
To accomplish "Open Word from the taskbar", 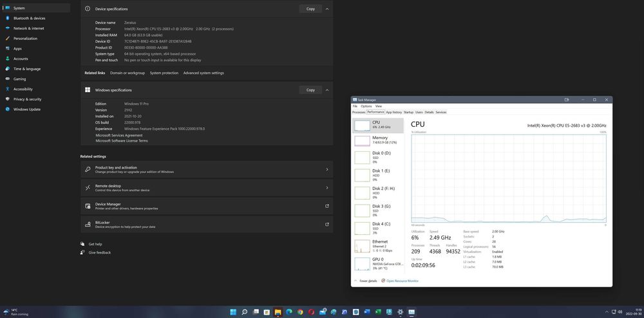I will (367, 312).
